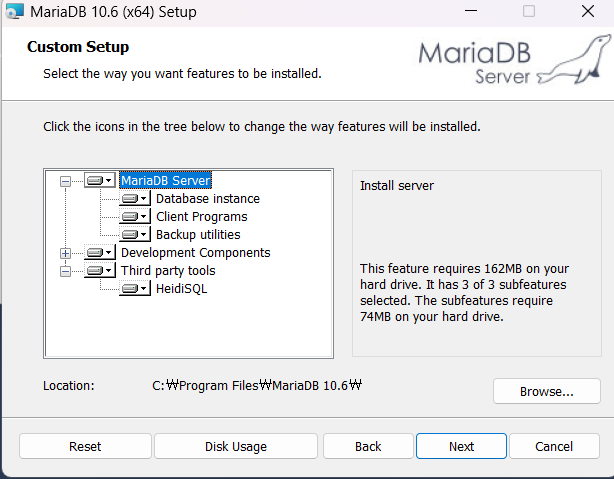Close the MariaDB Setup window
Viewport: 614px width, 479px height.
click(588, 11)
